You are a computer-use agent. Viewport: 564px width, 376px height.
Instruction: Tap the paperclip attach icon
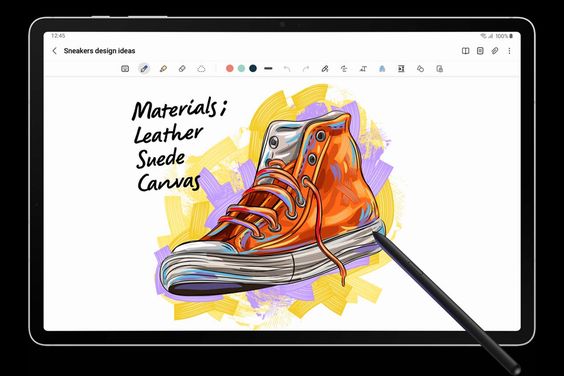(x=495, y=51)
